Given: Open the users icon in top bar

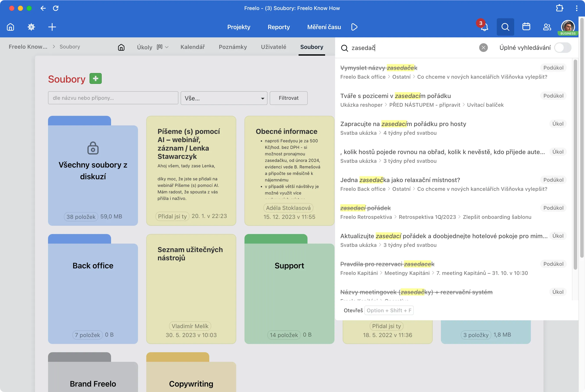Looking at the screenshot, I should (x=547, y=27).
